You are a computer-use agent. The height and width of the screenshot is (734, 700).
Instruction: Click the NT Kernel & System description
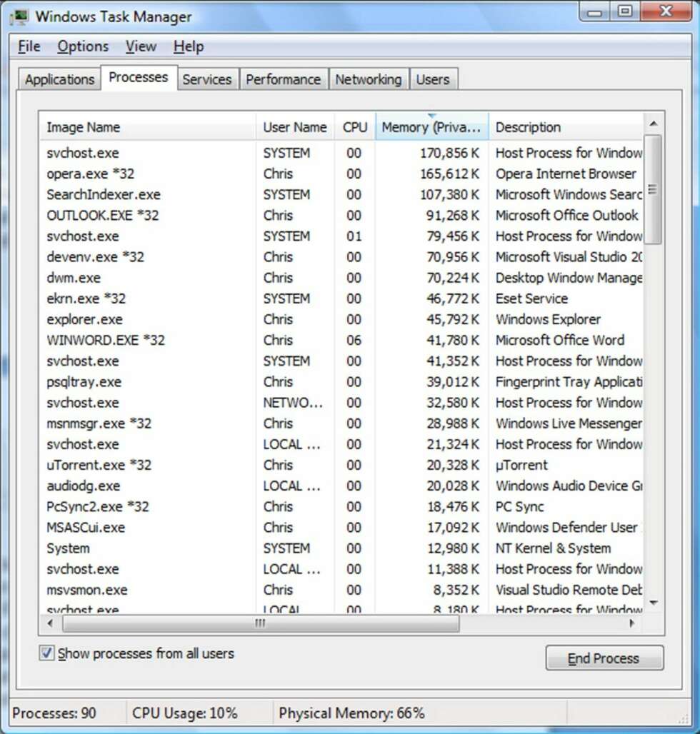tap(554, 548)
